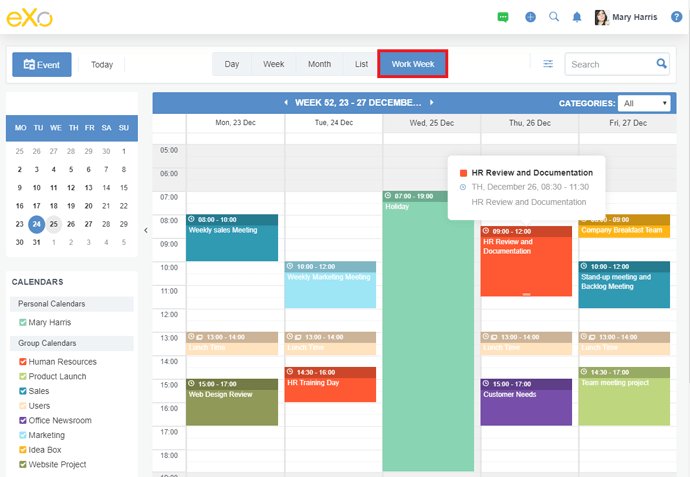Open the help question mark icon
The height and width of the screenshot is (477, 690).
pos(676,17)
